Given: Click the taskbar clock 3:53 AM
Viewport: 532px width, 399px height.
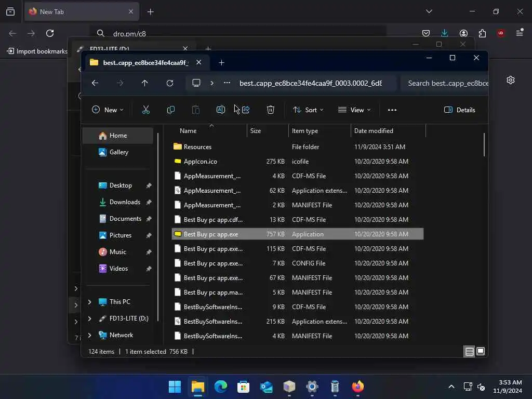Looking at the screenshot, I should 508,387.
